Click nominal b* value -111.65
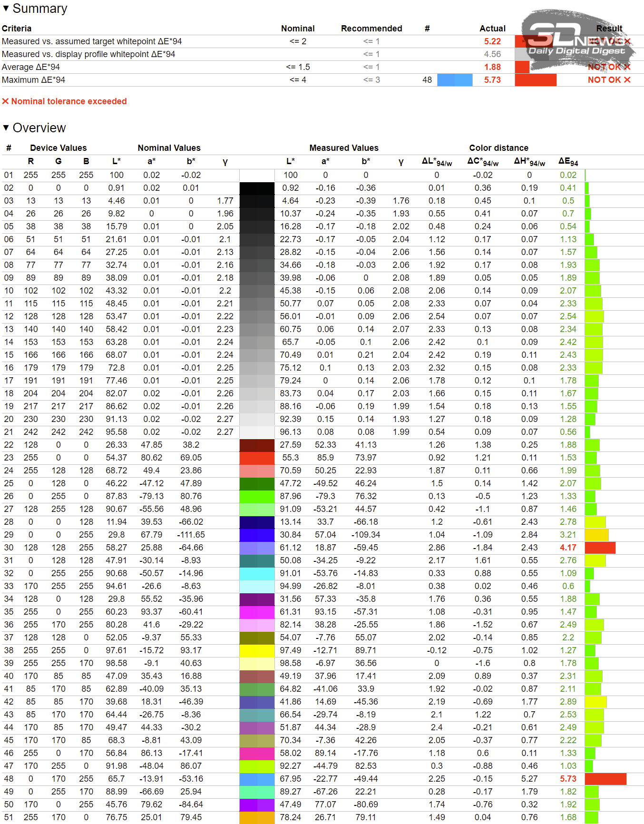 [191, 535]
